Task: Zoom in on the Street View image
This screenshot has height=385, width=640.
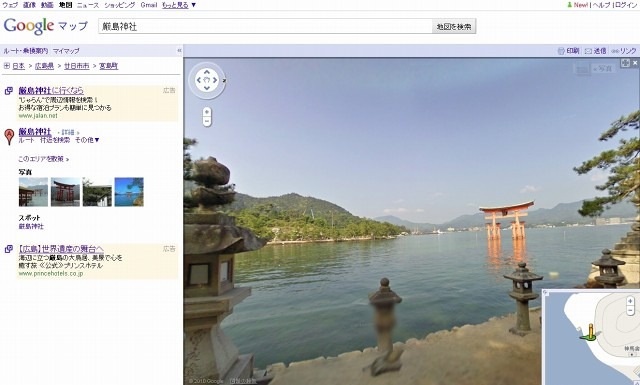Action: click(x=207, y=111)
